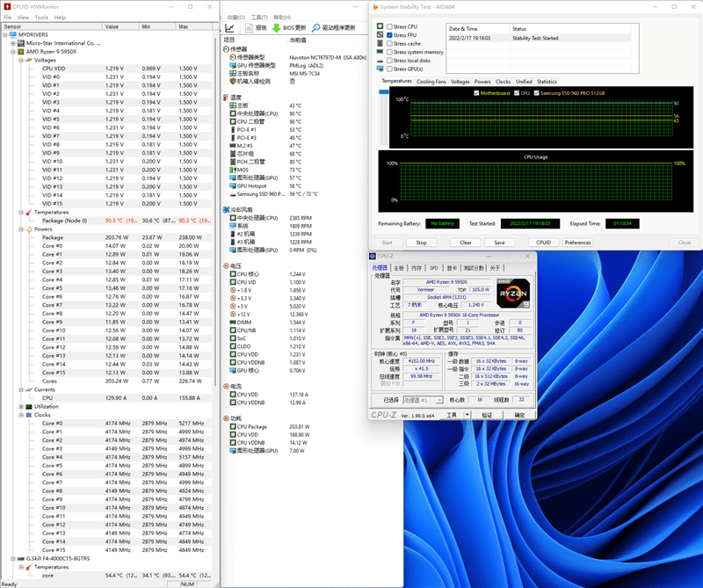
Task: Uncheck the CPU graph checkbox
Action: pos(517,93)
